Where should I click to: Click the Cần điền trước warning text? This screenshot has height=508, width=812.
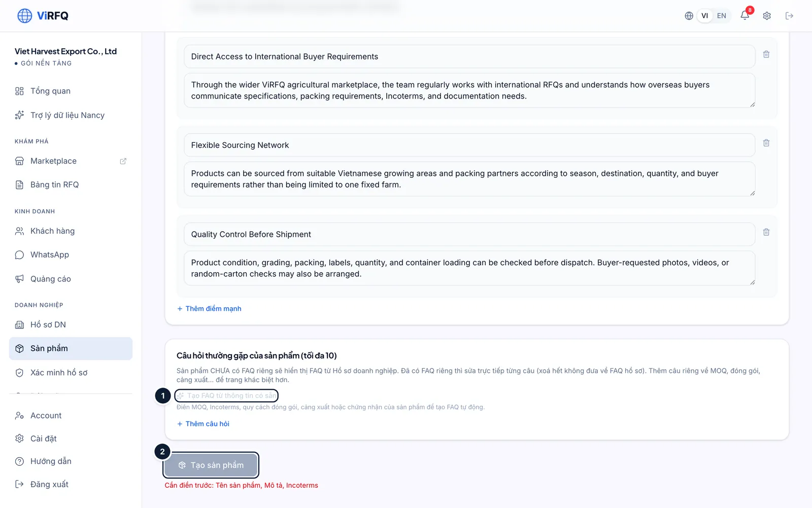tap(241, 486)
